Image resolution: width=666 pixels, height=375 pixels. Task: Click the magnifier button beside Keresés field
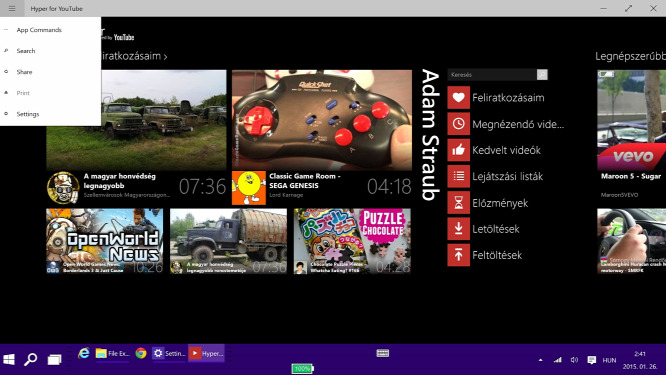(542, 75)
